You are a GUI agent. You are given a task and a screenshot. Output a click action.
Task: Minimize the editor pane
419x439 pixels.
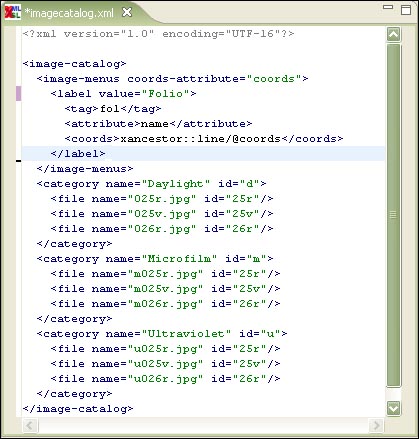[x=388, y=7]
